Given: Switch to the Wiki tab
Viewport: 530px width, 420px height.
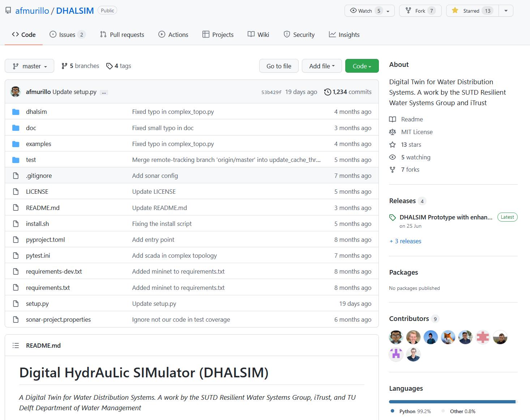Looking at the screenshot, I should 258,35.
